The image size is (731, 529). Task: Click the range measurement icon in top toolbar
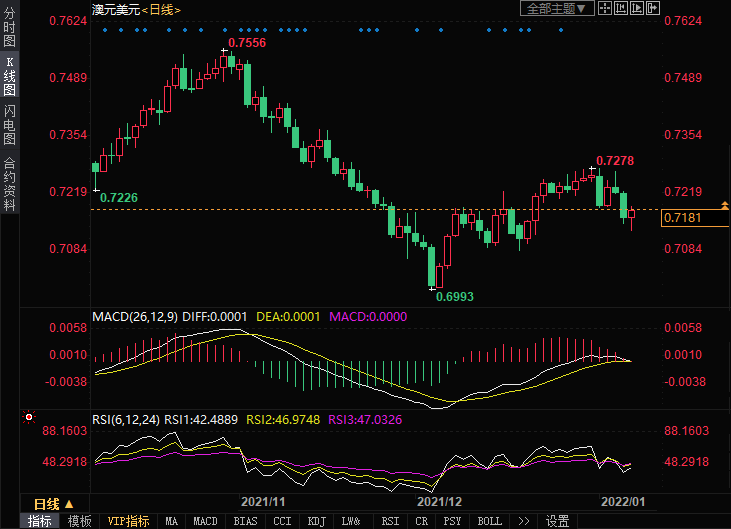tap(622, 9)
